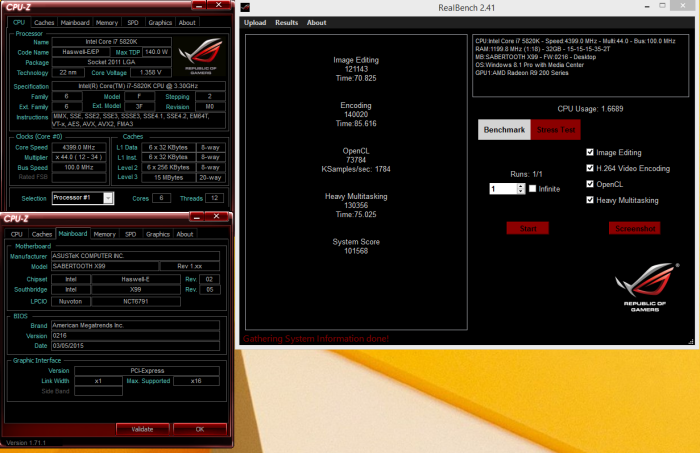The height and width of the screenshot is (453, 700).
Task: Click the red Start button
Action: pos(528,229)
